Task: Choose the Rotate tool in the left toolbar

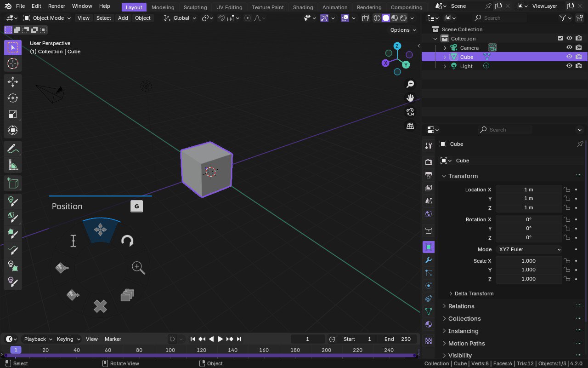Action: click(13, 98)
